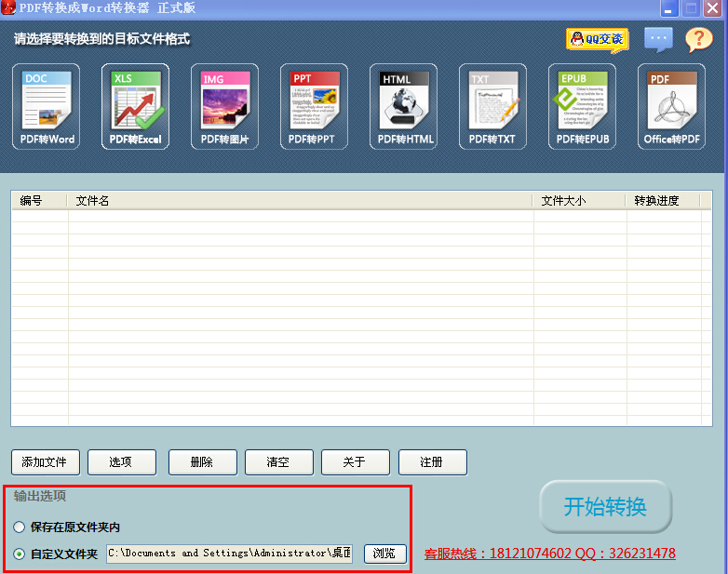The height and width of the screenshot is (574, 728).
Task: Select the PDF转Word conversion icon
Action: coord(46,106)
